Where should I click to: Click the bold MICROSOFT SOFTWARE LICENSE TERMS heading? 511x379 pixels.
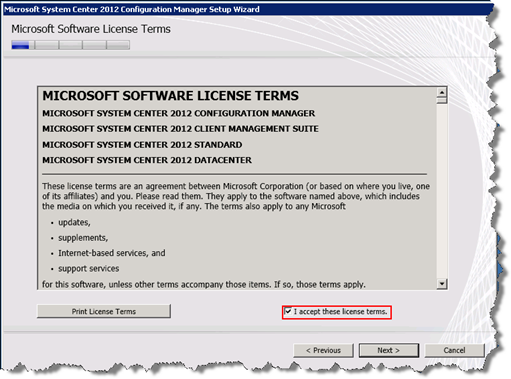click(170, 96)
